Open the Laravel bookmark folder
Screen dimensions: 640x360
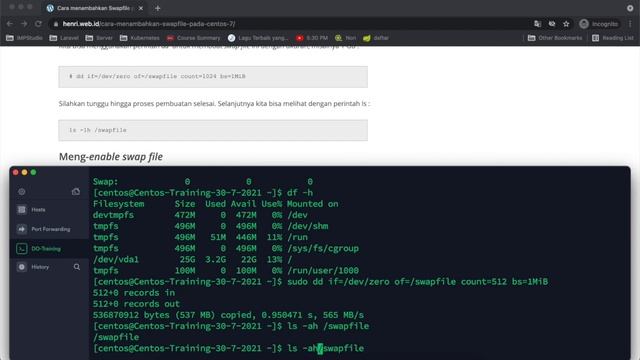point(64,38)
